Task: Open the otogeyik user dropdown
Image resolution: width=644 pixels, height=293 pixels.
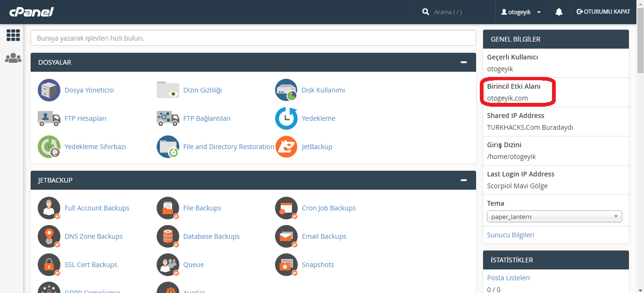Action: [x=521, y=12]
